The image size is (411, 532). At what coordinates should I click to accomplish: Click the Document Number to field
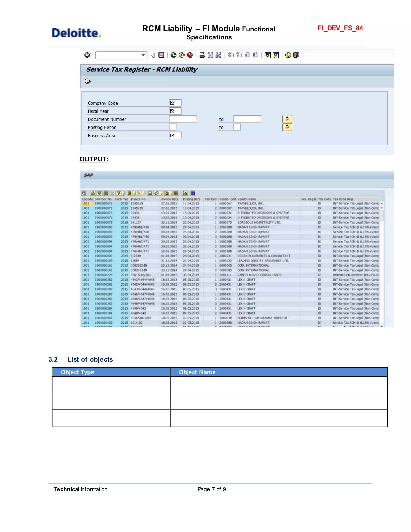(247, 119)
